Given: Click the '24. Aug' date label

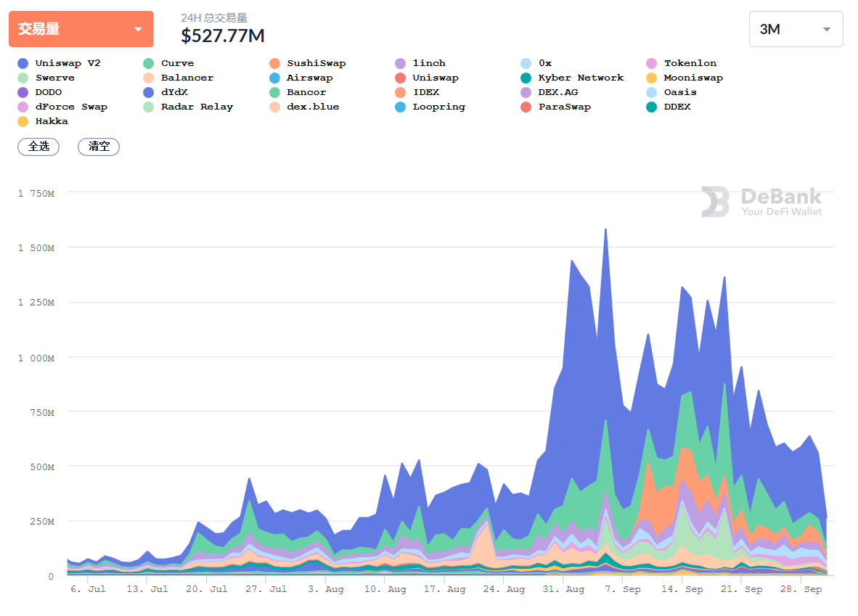Looking at the screenshot, I should coord(504,589).
